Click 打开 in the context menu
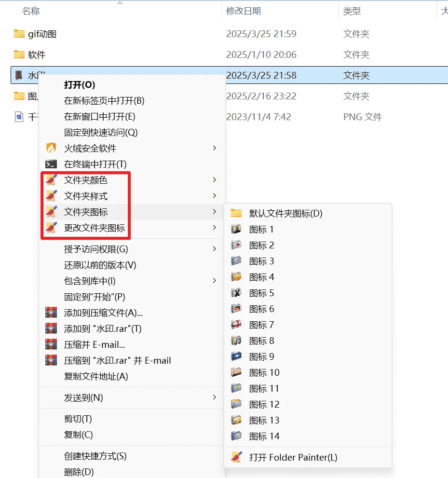Viewport: 448px width, 478px height. [80, 85]
